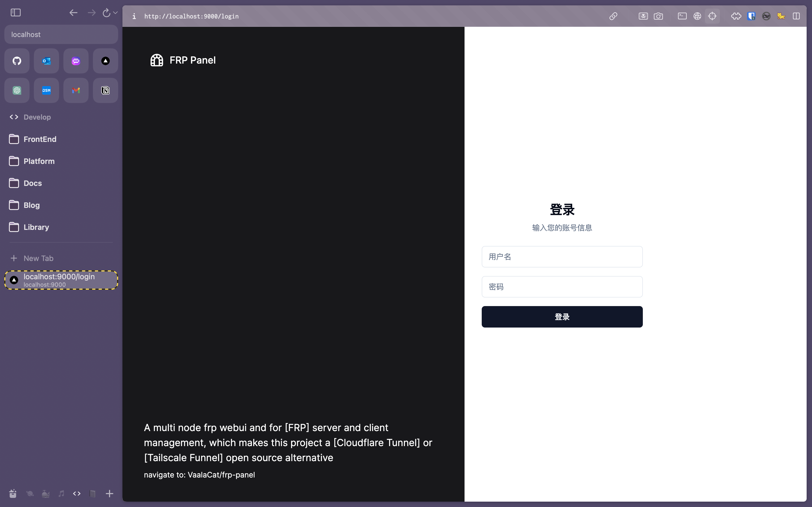The height and width of the screenshot is (507, 812).
Task: Open the extensions puzzle icon
Action: (x=736, y=16)
